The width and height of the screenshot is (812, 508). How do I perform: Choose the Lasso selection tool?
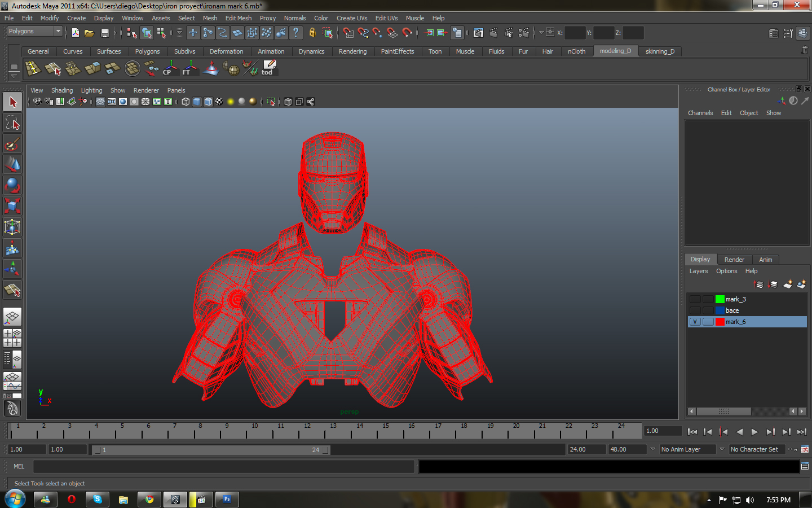(12, 123)
